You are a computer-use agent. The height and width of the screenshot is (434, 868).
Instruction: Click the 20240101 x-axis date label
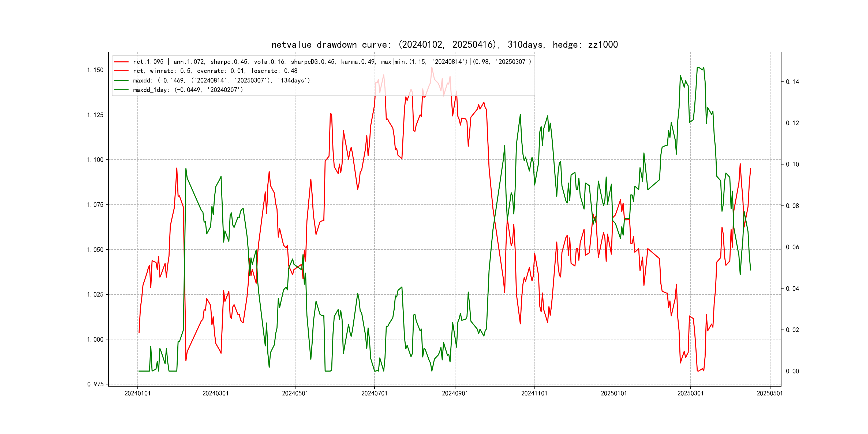tap(137, 394)
